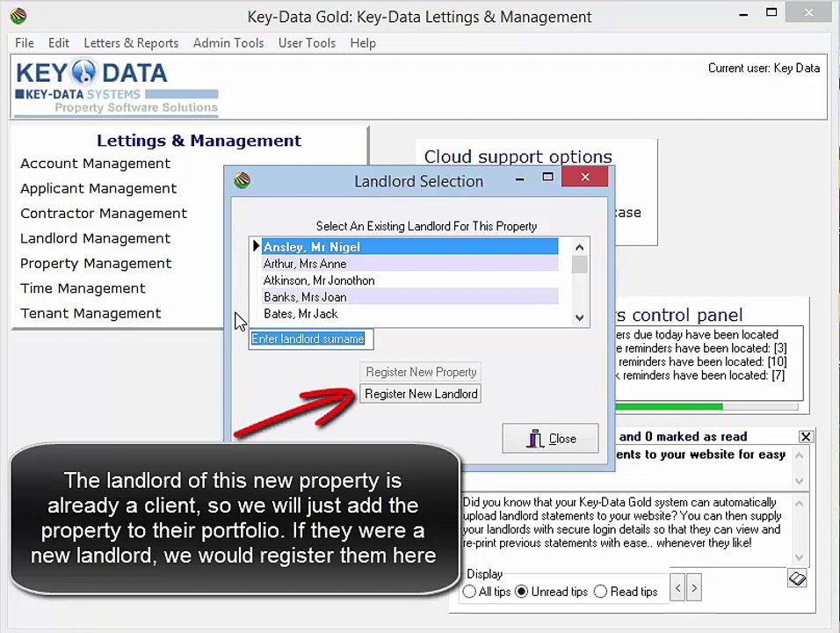Click the landlord list up arrow

(579, 247)
